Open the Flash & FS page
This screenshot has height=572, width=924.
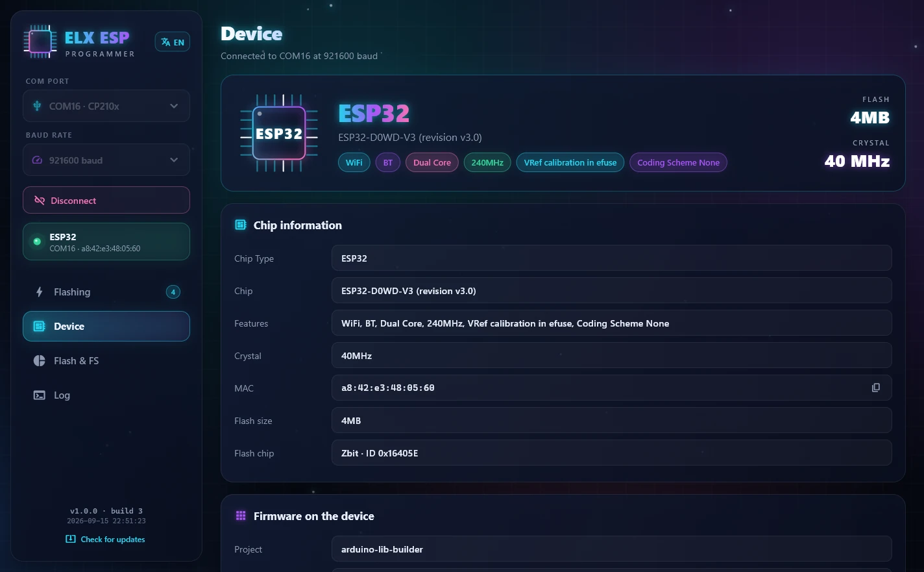click(x=106, y=361)
